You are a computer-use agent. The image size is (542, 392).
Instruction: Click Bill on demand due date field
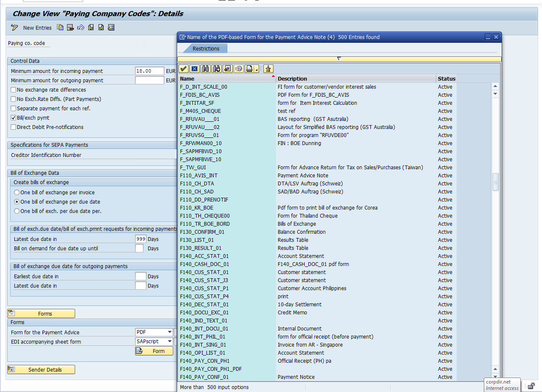(x=139, y=249)
